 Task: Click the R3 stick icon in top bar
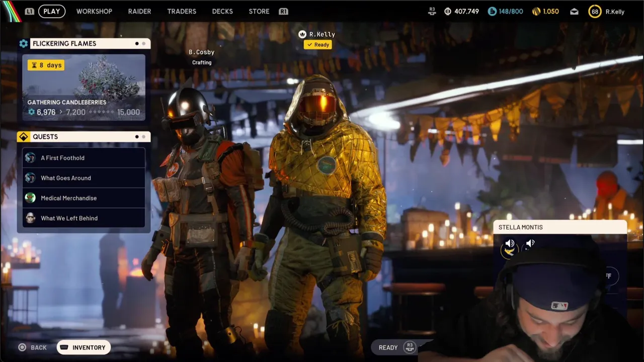click(x=432, y=11)
